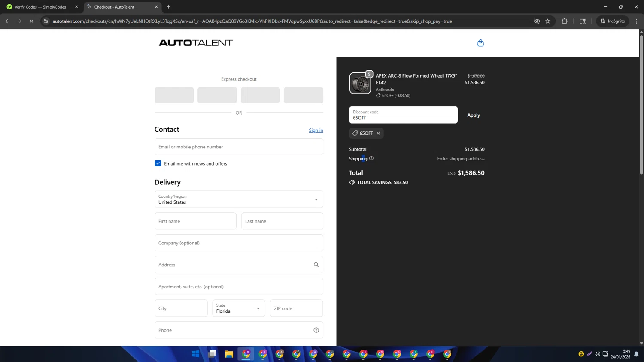Focus the ZIP code field
Screen dimensions: 644x362
click(296, 308)
